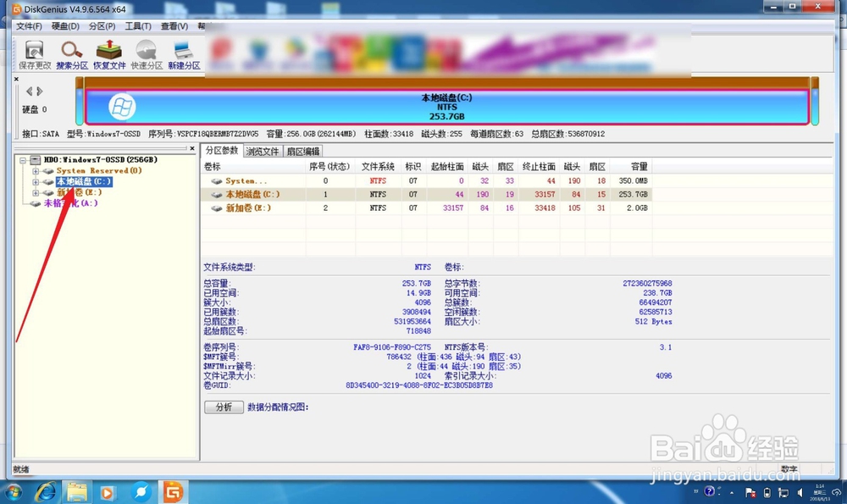Select 本地磁盘(C:) row in partition table
Viewport: 847px width, 504px height.
427,195
